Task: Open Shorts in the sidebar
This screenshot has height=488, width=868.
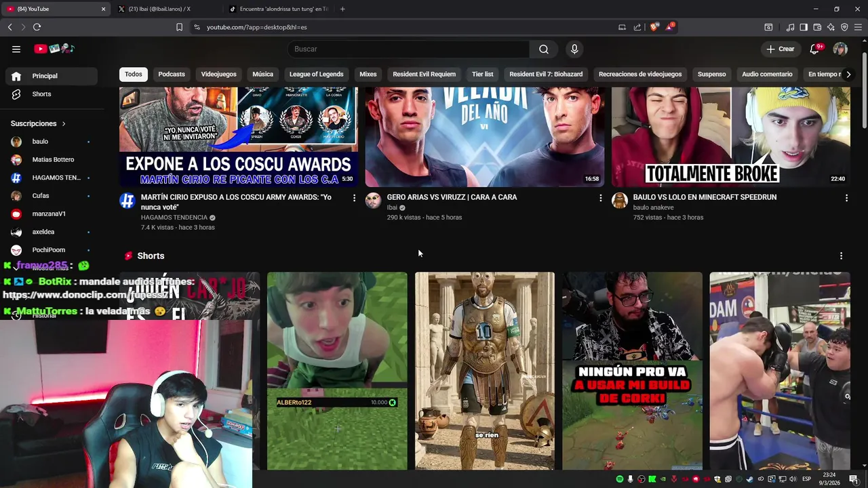Action: (x=52, y=94)
